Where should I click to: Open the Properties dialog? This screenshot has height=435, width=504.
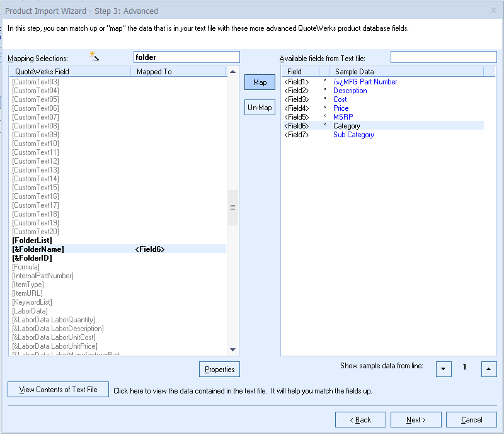click(219, 370)
